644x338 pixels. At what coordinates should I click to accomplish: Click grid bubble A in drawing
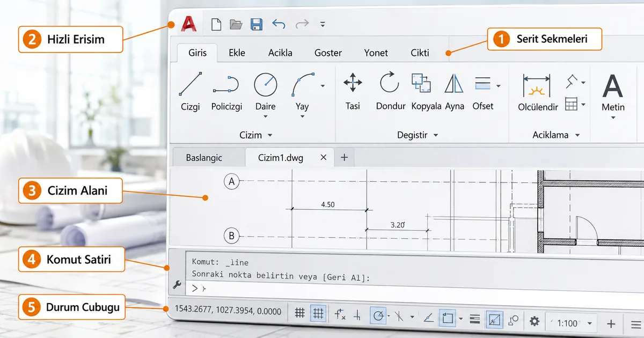pyautogui.click(x=232, y=181)
